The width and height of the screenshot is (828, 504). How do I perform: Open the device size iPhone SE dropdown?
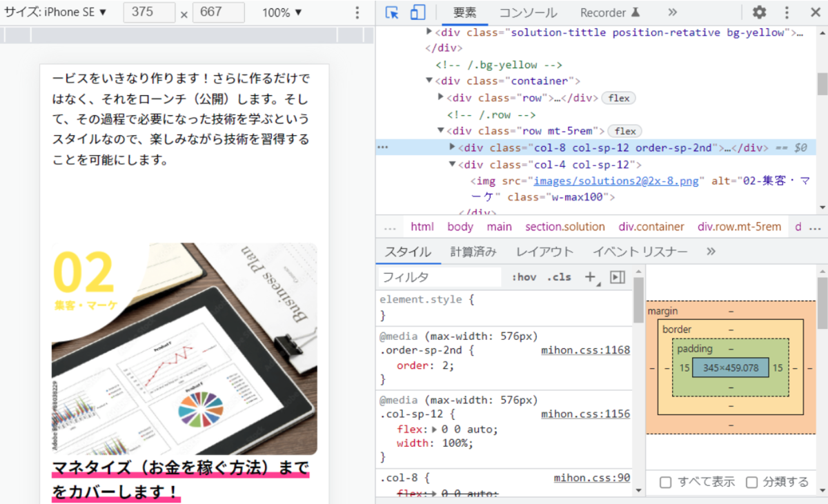pos(56,12)
